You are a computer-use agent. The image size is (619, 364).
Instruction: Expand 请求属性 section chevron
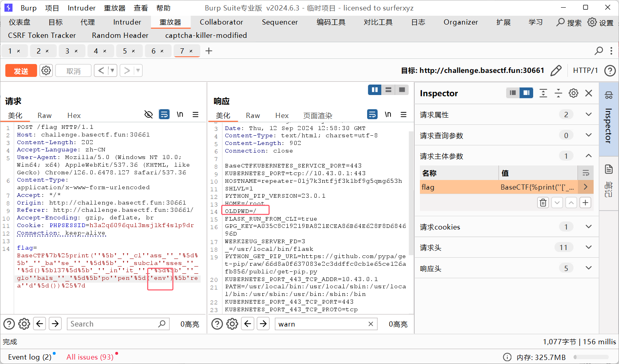(588, 114)
